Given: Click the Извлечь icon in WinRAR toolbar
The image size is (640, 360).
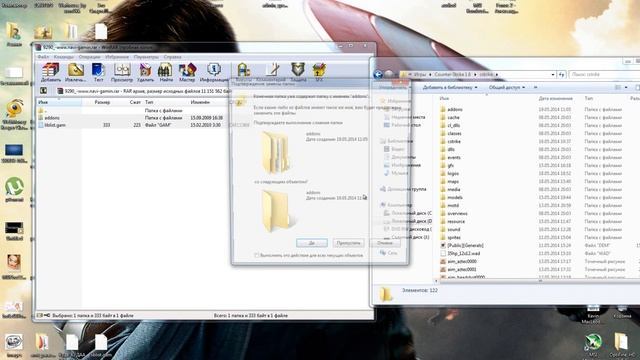Looking at the screenshot, I should (76, 73).
